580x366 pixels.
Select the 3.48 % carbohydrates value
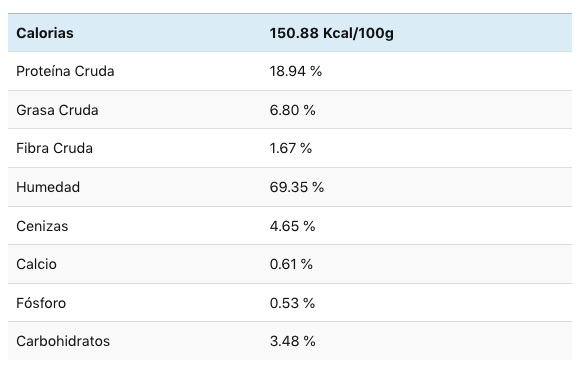pos(293,341)
